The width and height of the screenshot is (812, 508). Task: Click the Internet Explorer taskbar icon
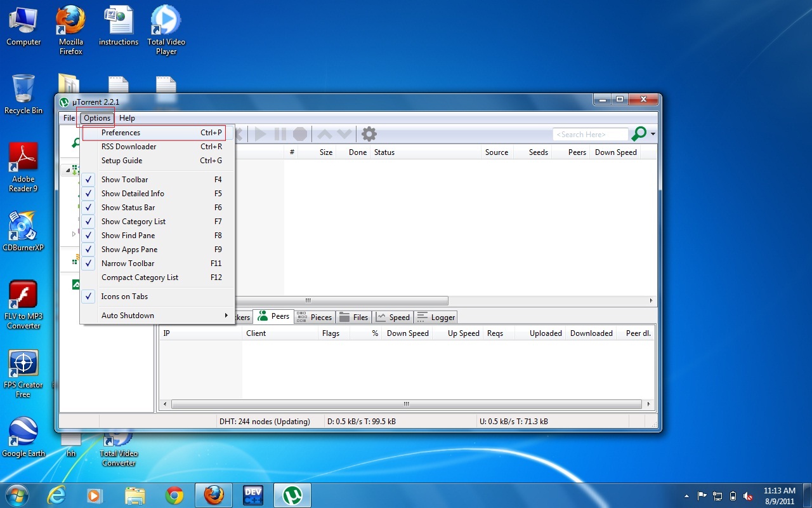tap(56, 495)
